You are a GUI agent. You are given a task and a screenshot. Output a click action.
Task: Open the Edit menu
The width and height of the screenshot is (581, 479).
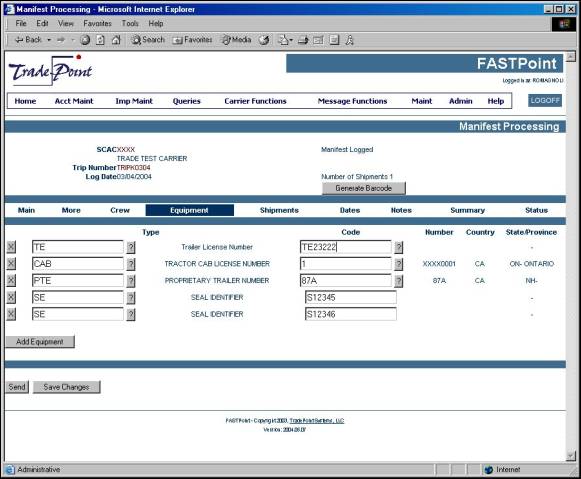click(x=42, y=23)
